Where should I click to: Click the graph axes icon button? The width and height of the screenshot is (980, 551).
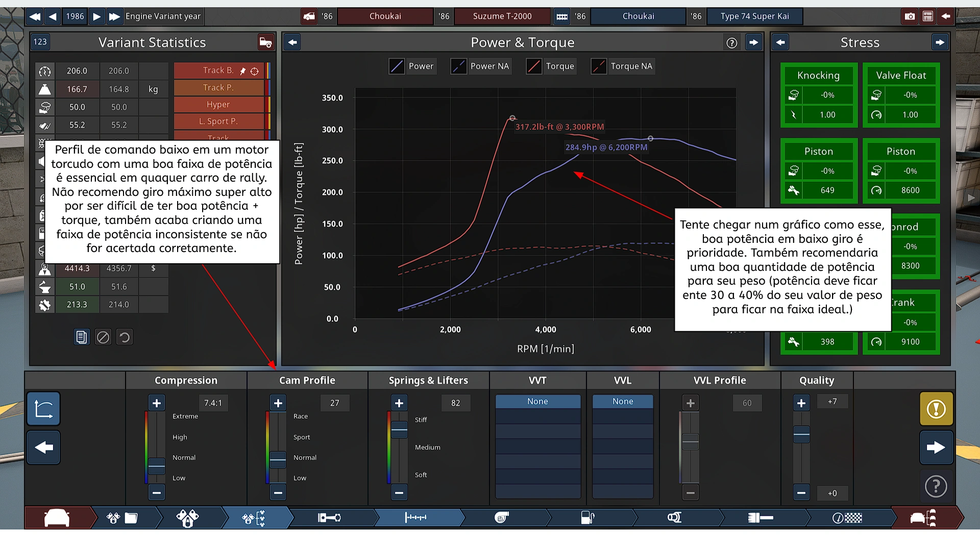pos(43,409)
